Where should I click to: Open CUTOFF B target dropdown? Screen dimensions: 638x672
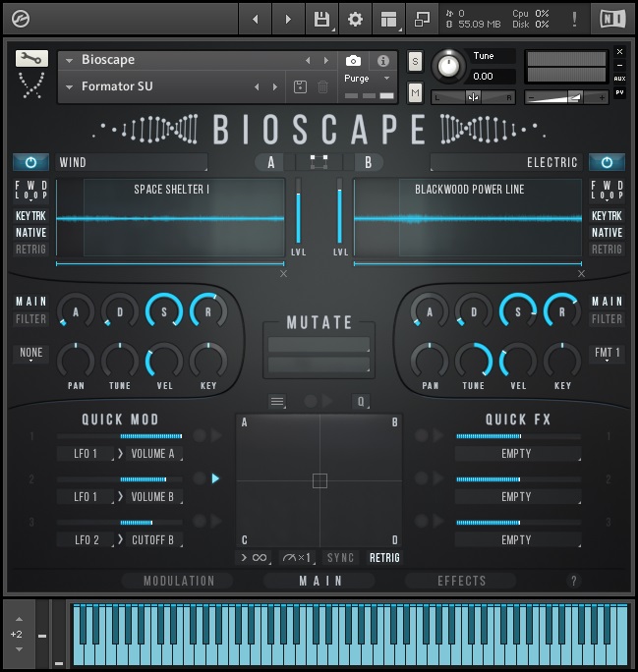[x=154, y=540]
